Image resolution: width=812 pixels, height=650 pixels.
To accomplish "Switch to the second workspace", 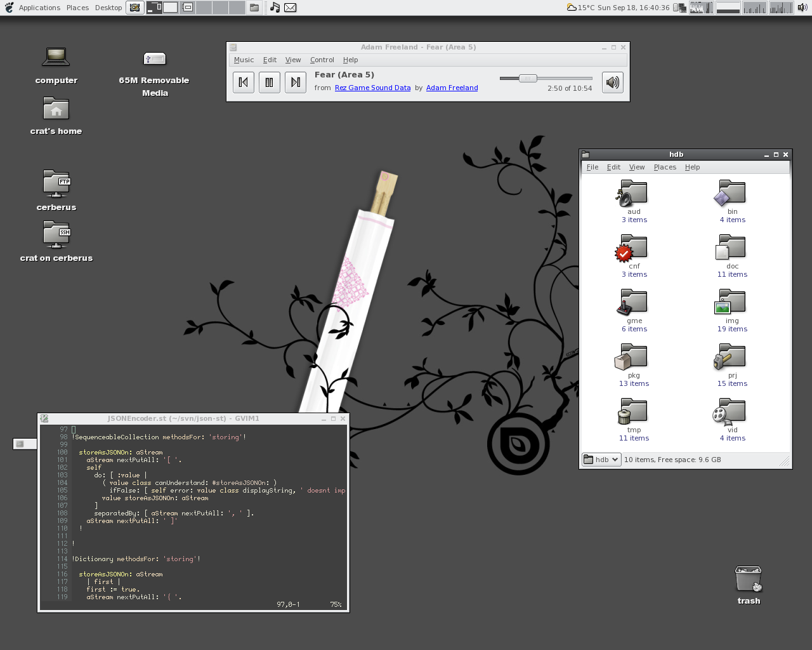I will click(171, 8).
